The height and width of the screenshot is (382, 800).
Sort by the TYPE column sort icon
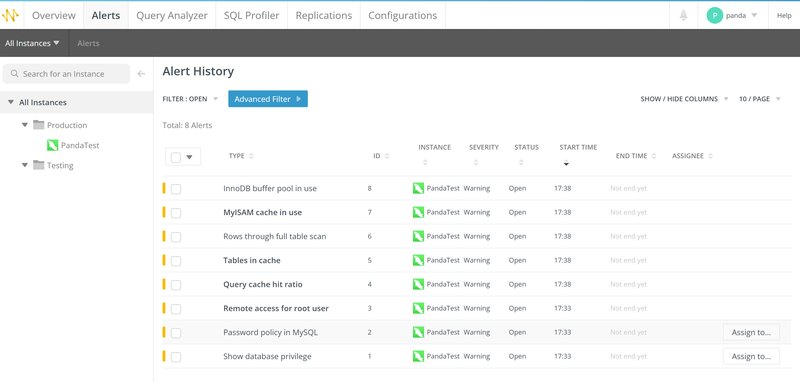tap(251, 156)
